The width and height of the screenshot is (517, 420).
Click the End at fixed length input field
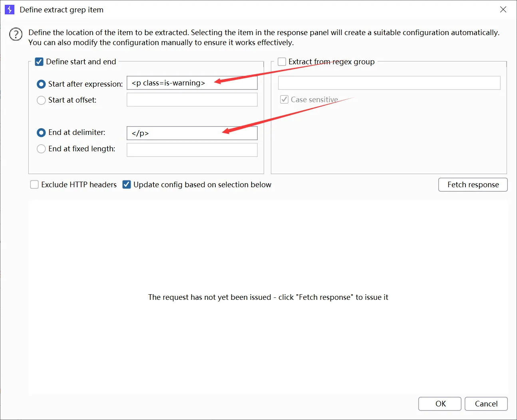tap(192, 150)
